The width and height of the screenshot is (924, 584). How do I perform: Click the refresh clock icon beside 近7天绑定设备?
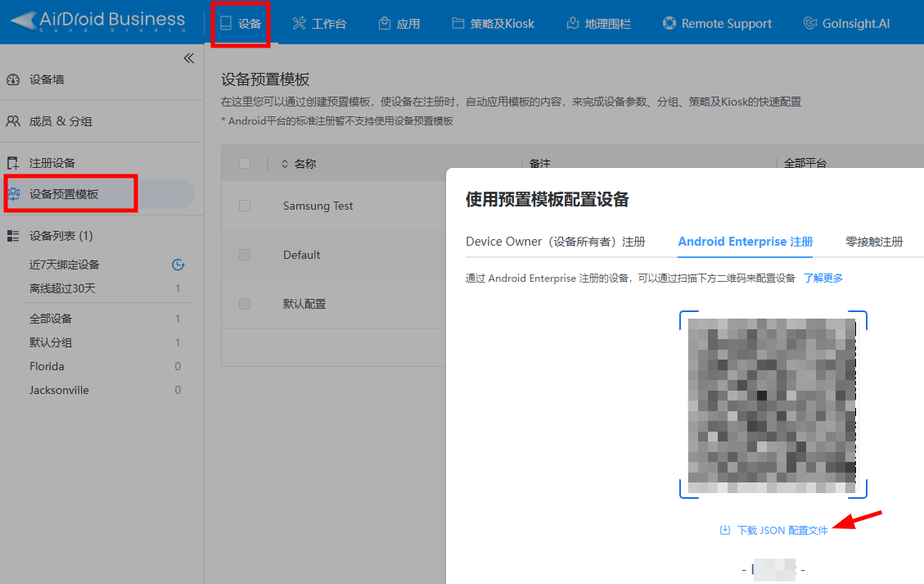pos(178,265)
